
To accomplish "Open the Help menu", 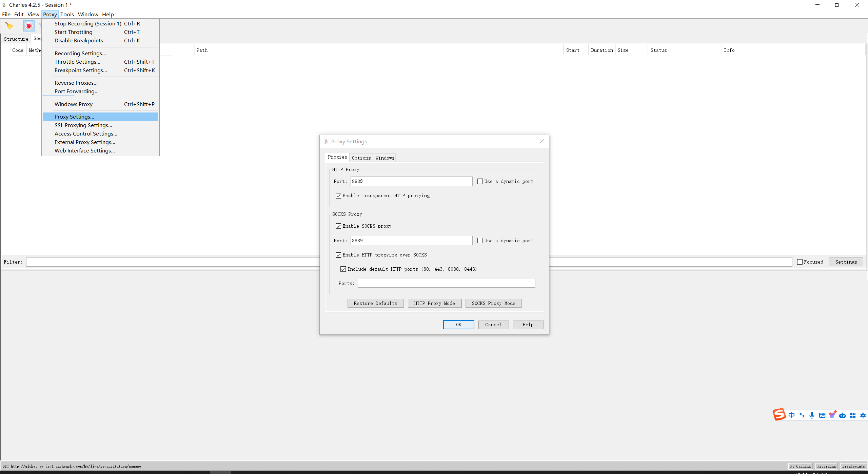I will click(x=108, y=14).
